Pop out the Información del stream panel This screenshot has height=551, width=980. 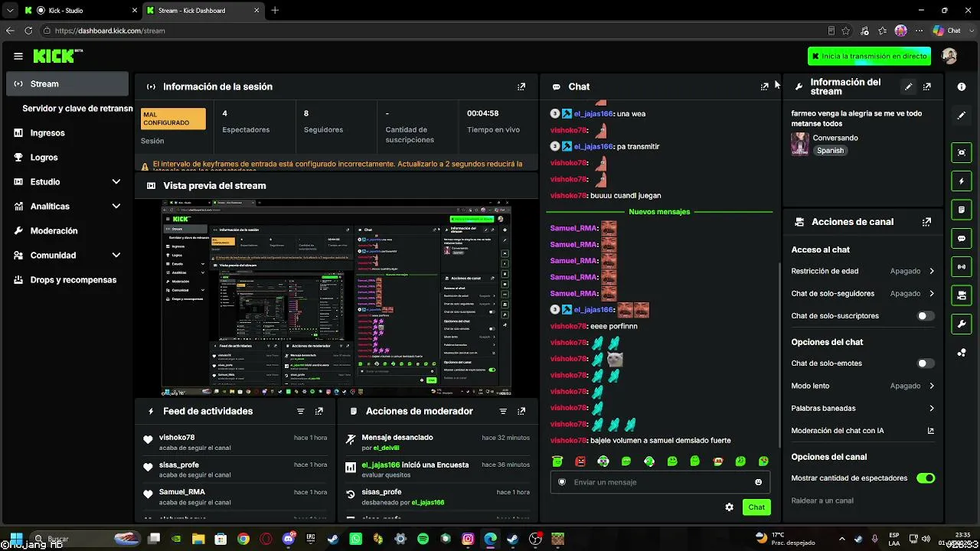pyautogui.click(x=927, y=87)
